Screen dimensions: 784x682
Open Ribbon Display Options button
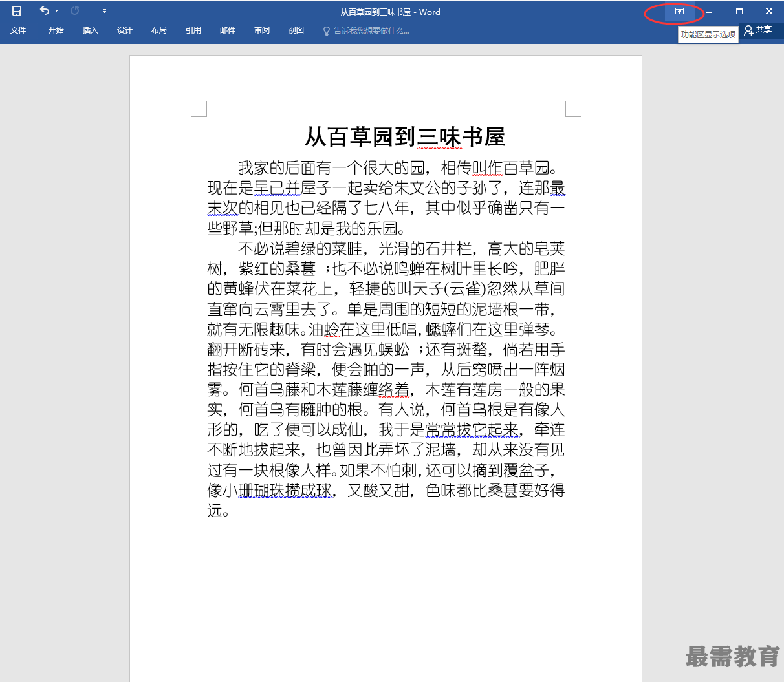pos(679,11)
